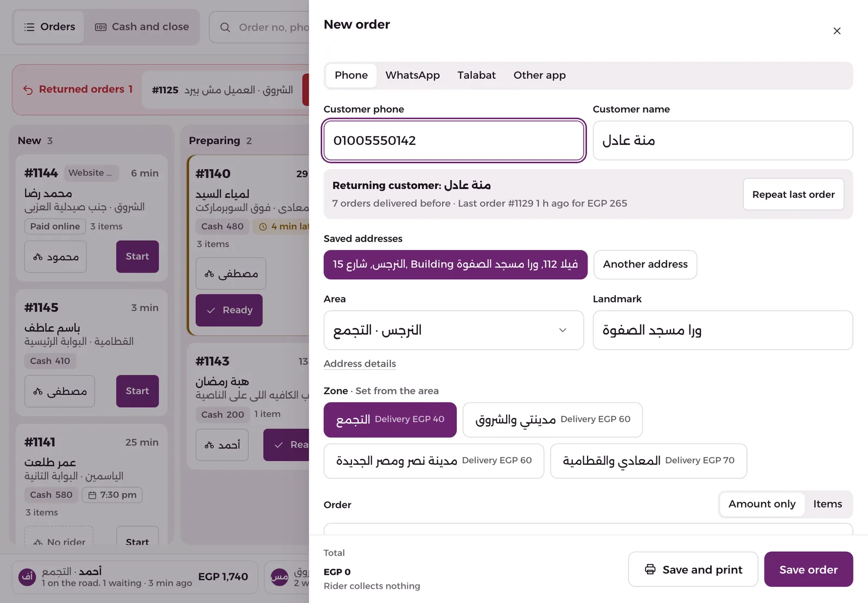Screen dimensions: 868x603
Task: Select the WhatsApp source tab
Action: pos(412,75)
